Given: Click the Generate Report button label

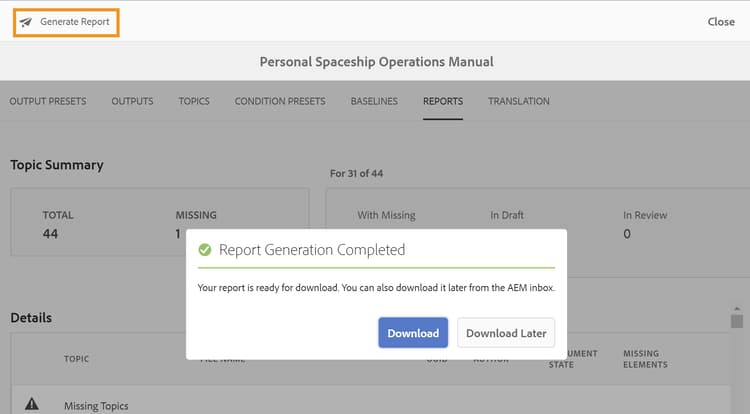Looking at the screenshot, I should 75,22.
